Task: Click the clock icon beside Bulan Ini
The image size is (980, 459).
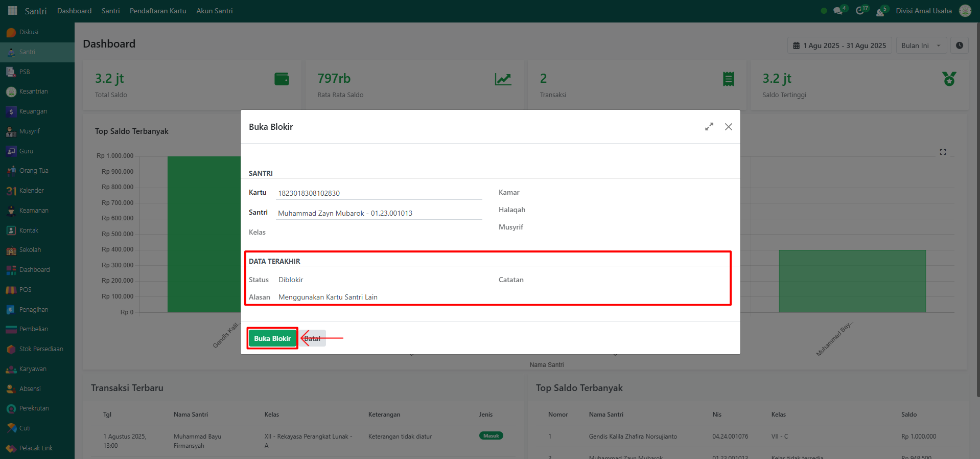Action: pos(959,45)
